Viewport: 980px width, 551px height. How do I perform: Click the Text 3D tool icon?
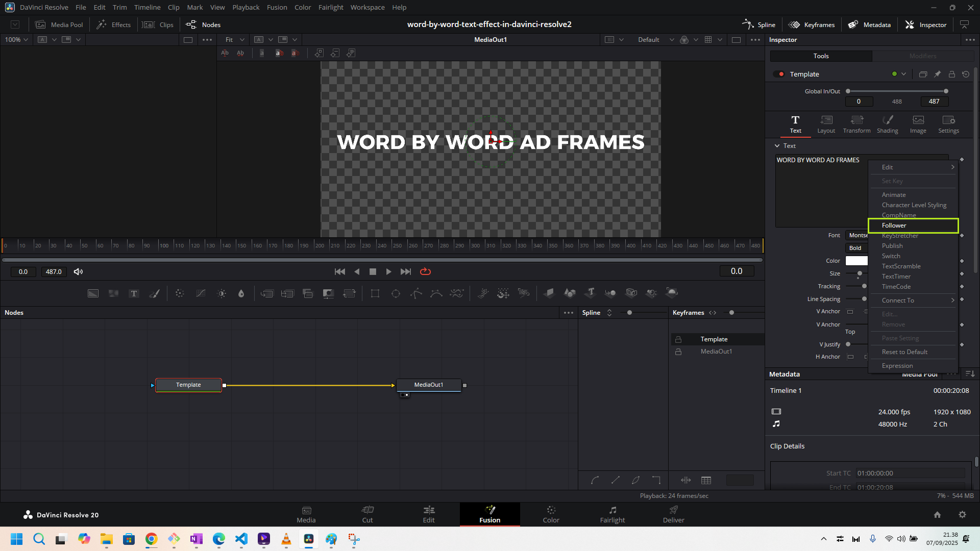(591, 293)
